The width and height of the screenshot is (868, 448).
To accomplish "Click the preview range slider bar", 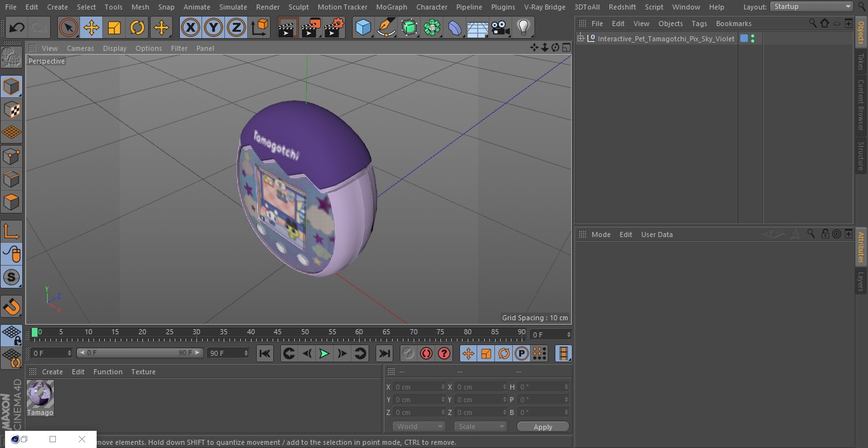I will (x=139, y=353).
